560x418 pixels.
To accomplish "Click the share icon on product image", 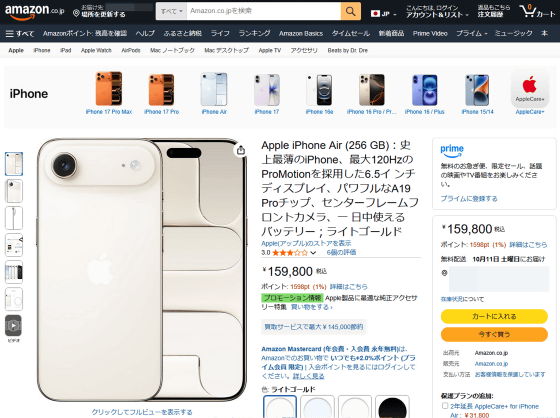I will coord(241,150).
